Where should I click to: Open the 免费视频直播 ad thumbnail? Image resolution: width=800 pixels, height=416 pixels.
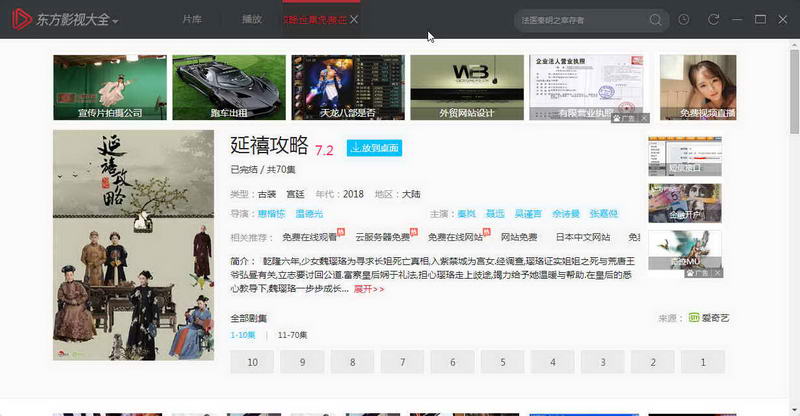(x=698, y=87)
